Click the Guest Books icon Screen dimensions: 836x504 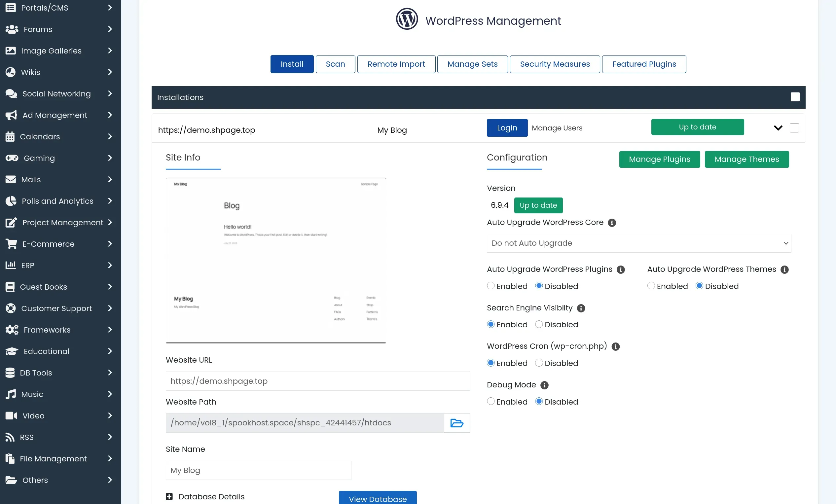pos(10,287)
